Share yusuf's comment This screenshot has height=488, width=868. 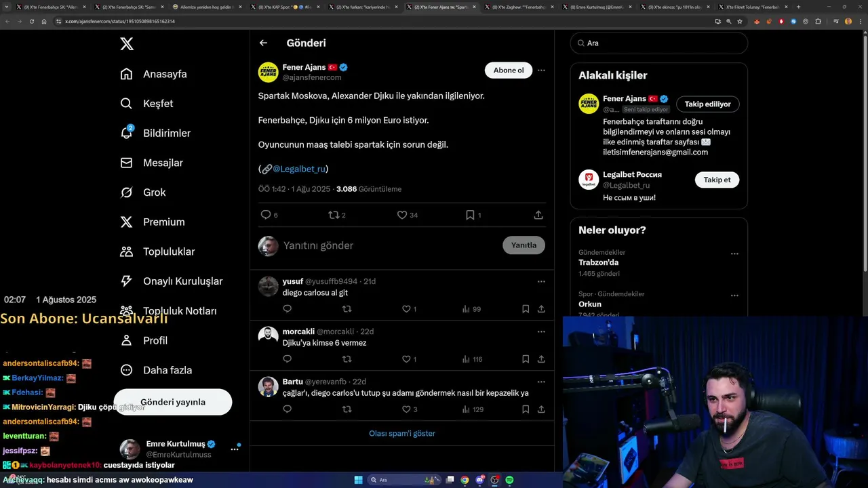(x=541, y=309)
